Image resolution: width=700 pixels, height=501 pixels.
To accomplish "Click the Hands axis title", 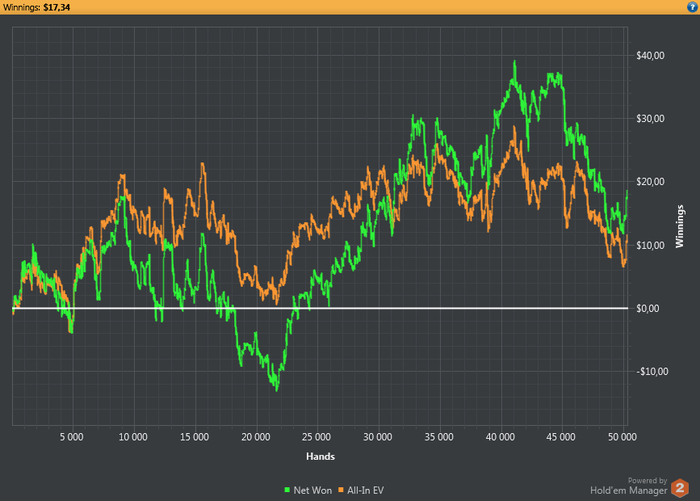I will (x=320, y=456).
